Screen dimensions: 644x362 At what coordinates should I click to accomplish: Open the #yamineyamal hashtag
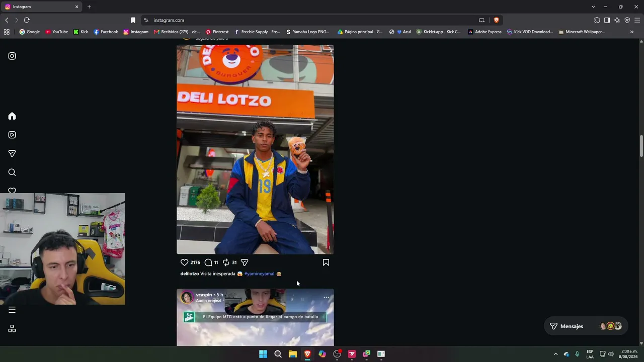(259, 274)
